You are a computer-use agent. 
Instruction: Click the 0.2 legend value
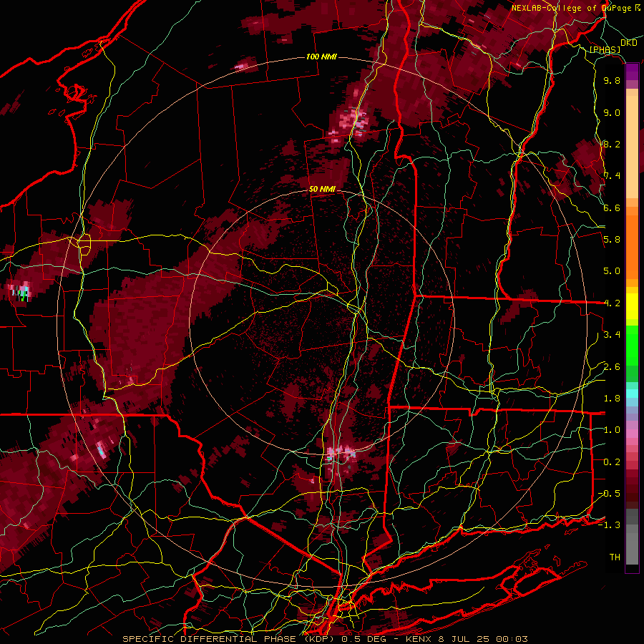point(612,462)
